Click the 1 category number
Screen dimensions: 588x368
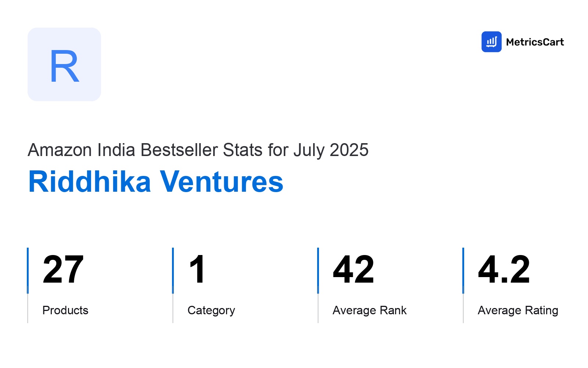[197, 270]
